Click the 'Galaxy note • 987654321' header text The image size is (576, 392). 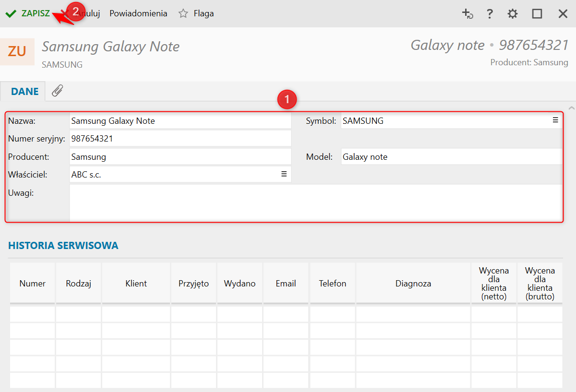[490, 45]
